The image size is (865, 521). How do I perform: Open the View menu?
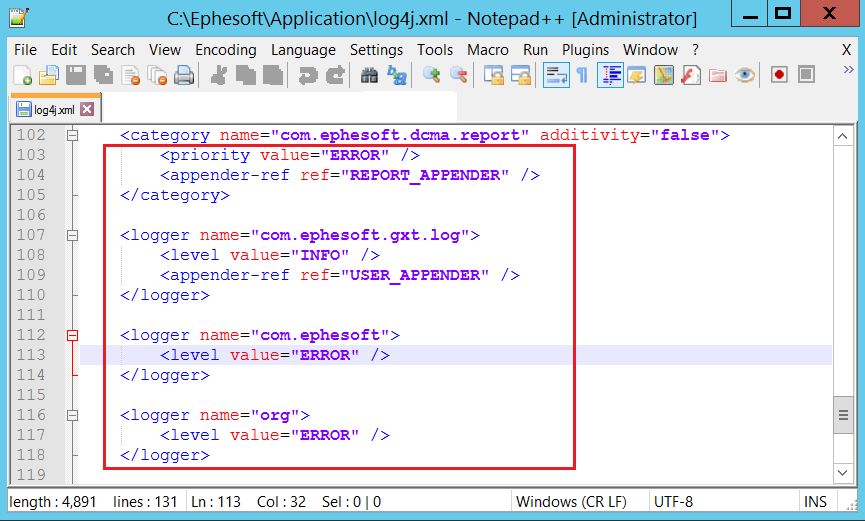pyautogui.click(x=164, y=50)
